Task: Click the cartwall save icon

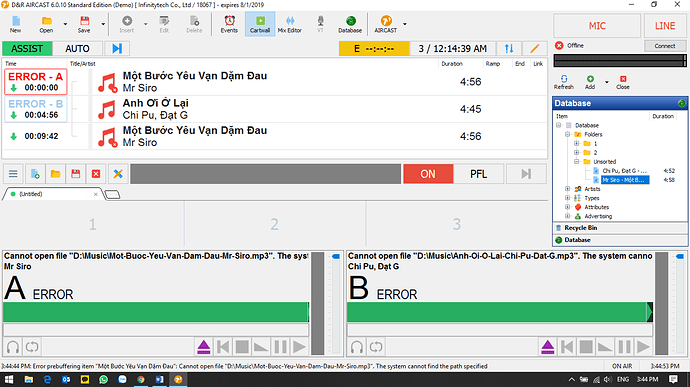Action: [x=76, y=174]
